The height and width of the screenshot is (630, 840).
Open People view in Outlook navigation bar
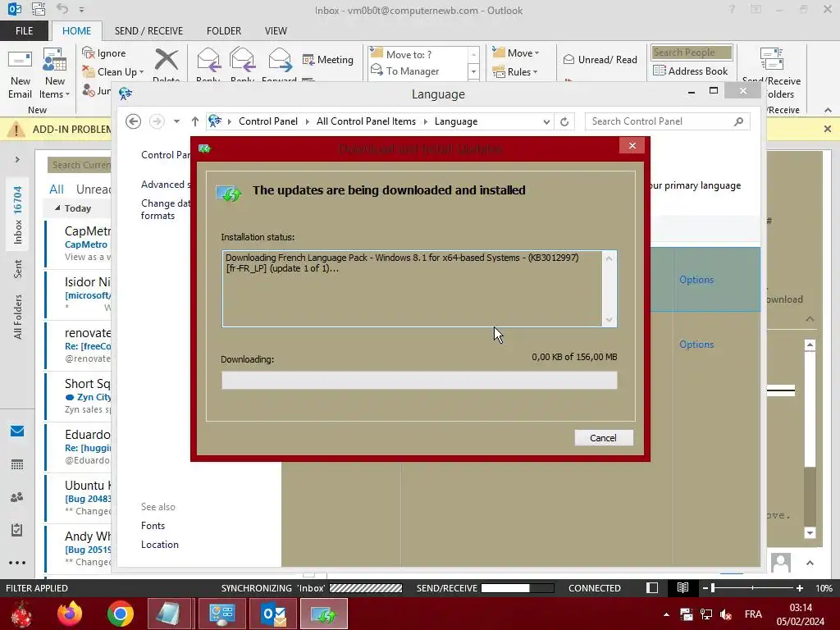[x=17, y=497]
